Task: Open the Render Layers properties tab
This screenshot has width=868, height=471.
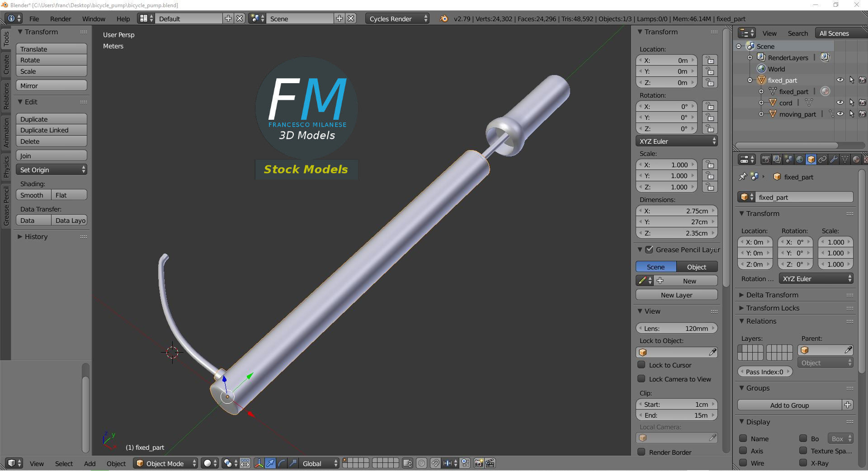Action: (x=777, y=159)
